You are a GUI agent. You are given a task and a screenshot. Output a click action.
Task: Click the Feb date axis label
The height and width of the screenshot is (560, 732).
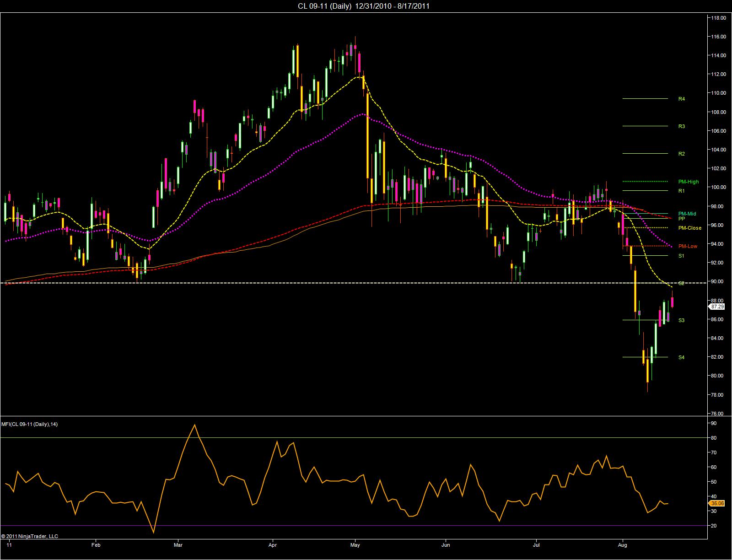[95, 545]
